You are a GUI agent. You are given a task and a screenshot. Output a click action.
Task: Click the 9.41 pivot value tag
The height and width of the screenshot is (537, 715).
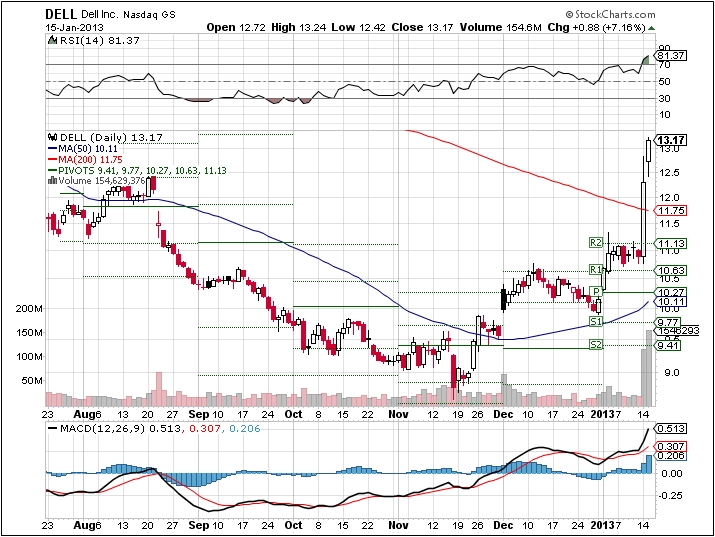pos(668,346)
